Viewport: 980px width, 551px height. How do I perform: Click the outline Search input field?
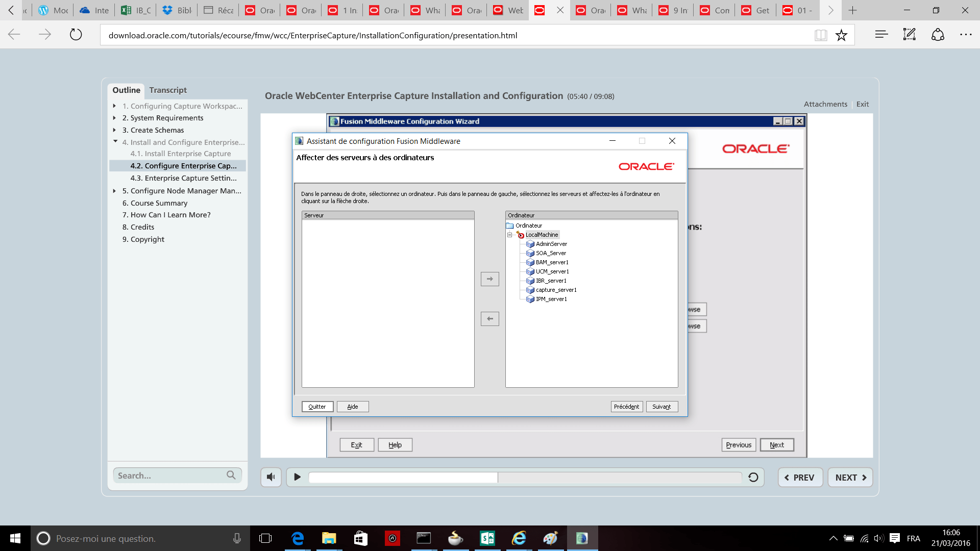(168, 475)
